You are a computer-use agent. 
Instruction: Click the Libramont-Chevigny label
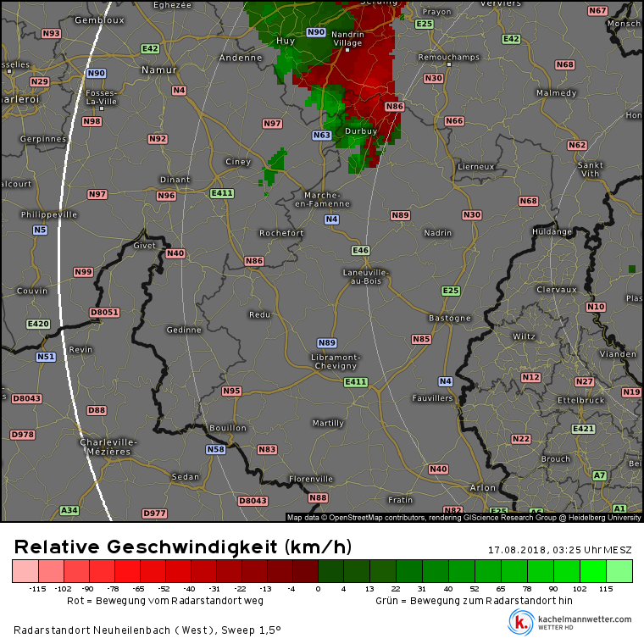(336, 362)
